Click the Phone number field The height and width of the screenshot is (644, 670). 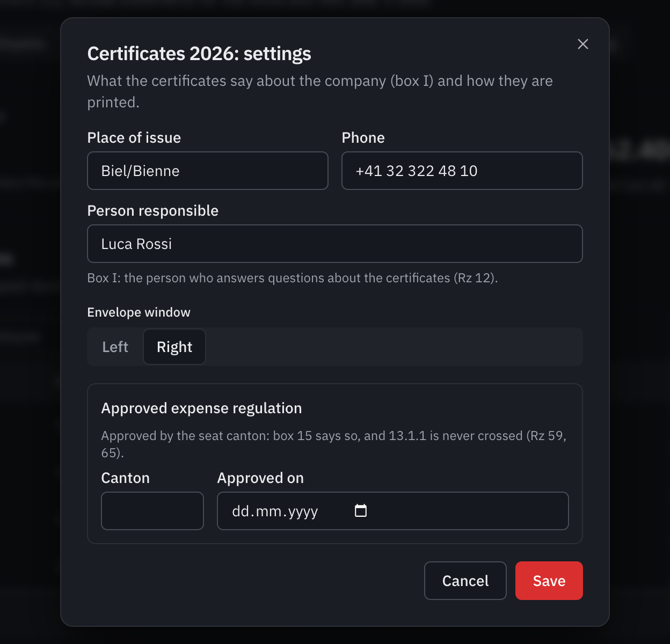point(462,171)
